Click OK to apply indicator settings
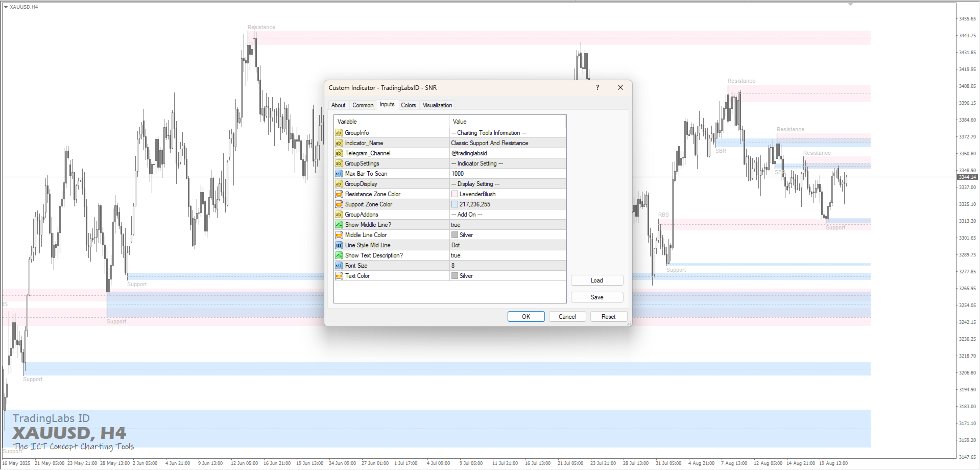Image resolution: width=980 pixels, height=470 pixels. pos(526,317)
